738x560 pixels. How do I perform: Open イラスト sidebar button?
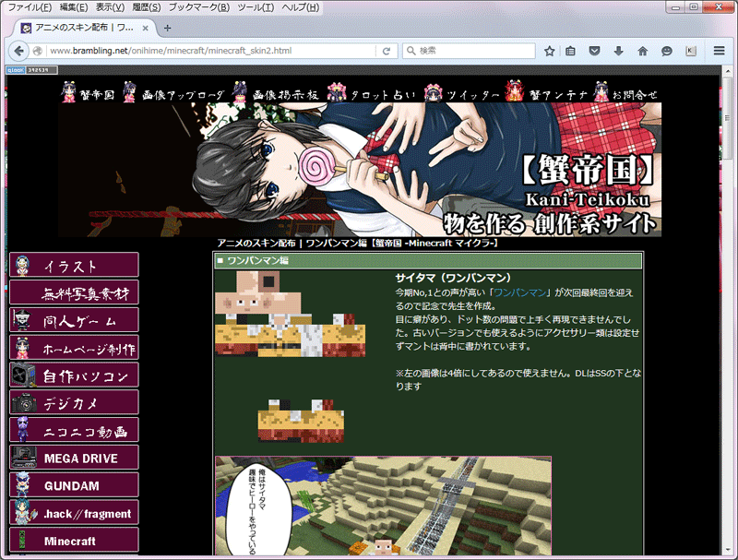75,265
